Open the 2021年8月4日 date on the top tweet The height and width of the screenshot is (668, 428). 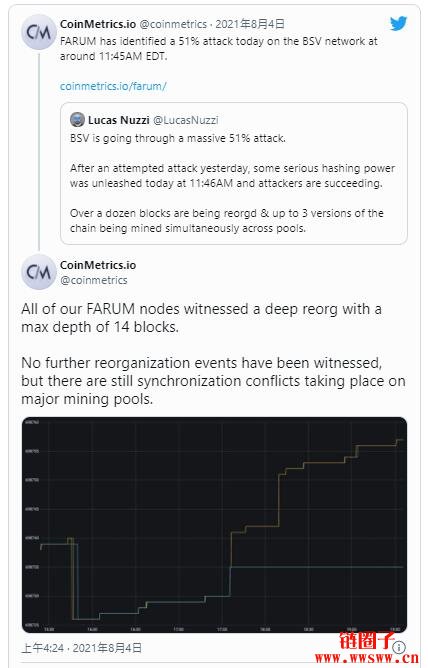(250, 24)
